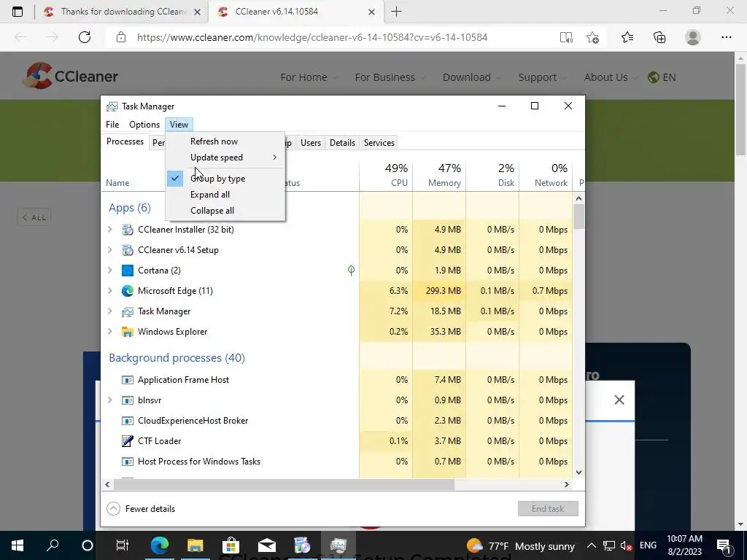Expand the blnsvr background process
This screenshot has width=747, height=560.
point(110,400)
